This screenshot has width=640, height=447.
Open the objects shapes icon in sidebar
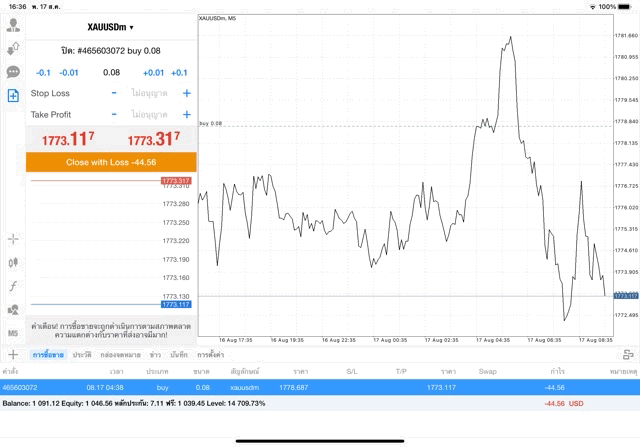[13, 310]
